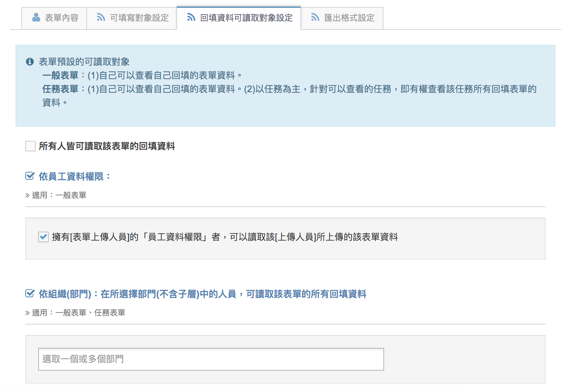Click the user icon on 表單內容 tab

pos(36,17)
